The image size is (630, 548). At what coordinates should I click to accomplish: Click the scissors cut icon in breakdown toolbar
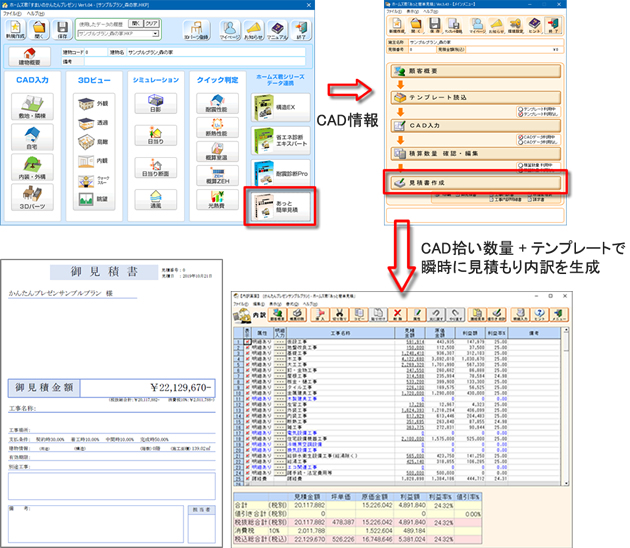[340, 314]
